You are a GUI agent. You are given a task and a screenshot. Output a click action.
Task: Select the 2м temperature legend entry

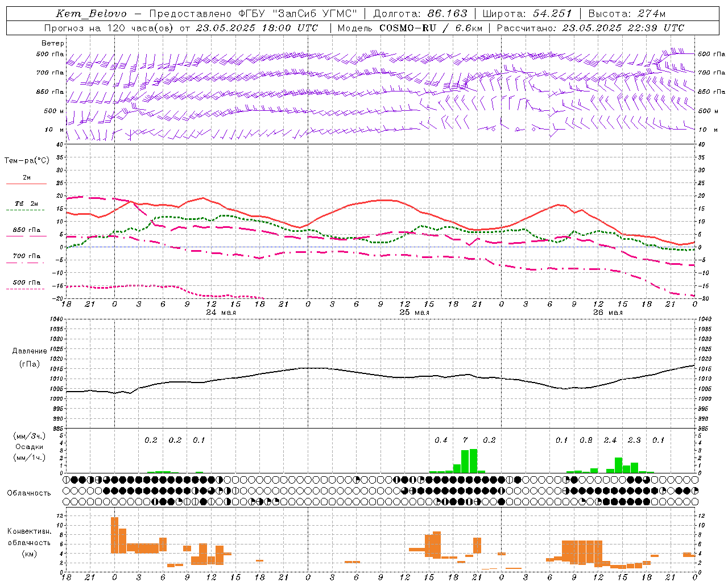(26, 178)
